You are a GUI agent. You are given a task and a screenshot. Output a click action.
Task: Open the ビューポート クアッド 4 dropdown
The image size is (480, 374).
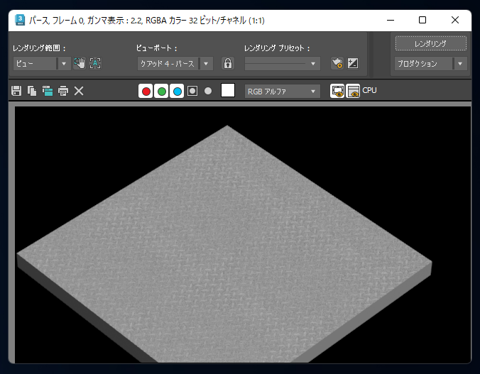point(175,63)
